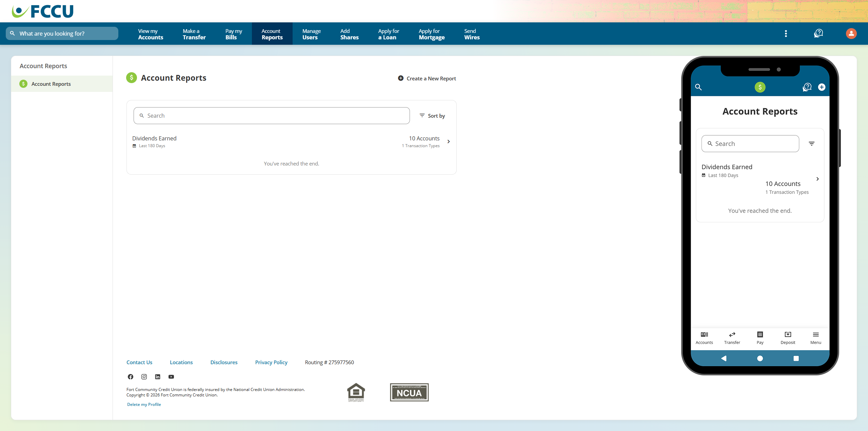Tap Accounts in phone bottom navigation
Screen dimensions: 868x431
(x=704, y=338)
